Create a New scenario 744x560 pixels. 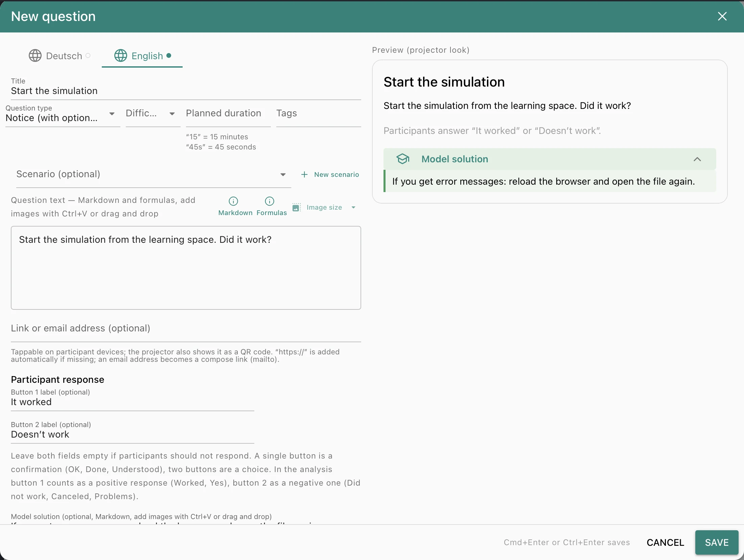pos(330,174)
